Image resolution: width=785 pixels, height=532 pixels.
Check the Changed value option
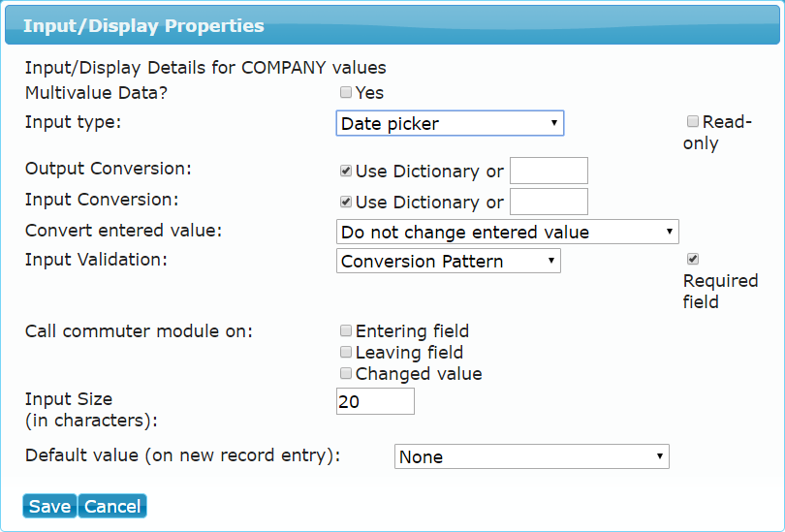(345, 373)
